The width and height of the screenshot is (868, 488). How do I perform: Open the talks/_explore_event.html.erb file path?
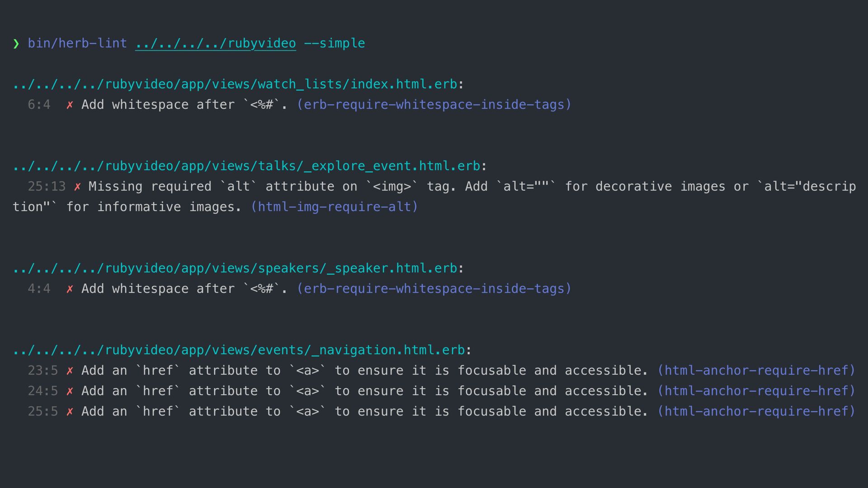pyautogui.click(x=246, y=166)
